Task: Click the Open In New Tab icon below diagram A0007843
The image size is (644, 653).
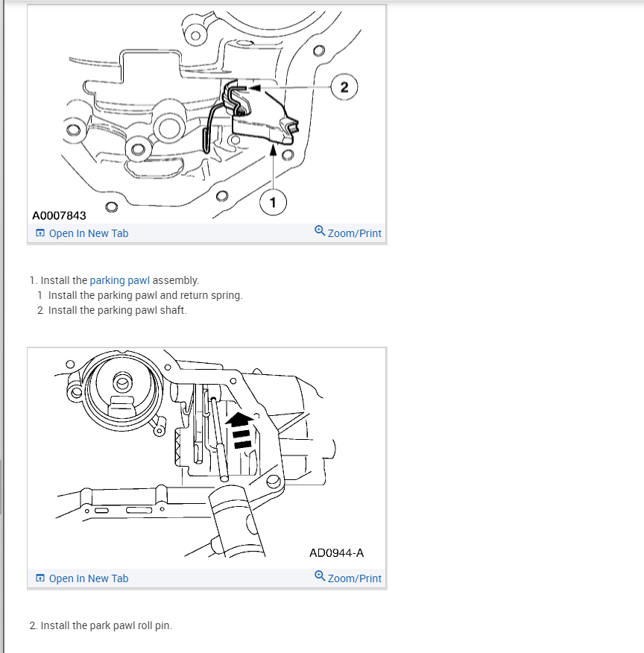Action: [40, 233]
